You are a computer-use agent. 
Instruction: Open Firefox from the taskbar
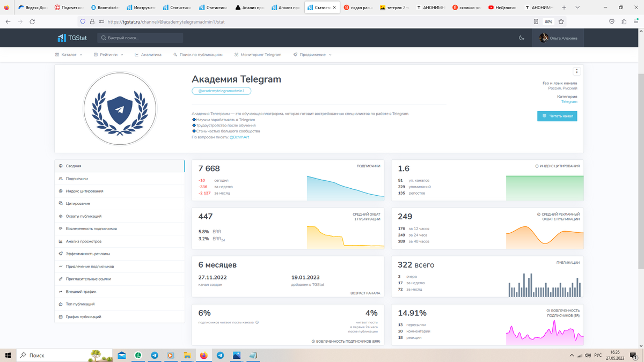click(203, 355)
